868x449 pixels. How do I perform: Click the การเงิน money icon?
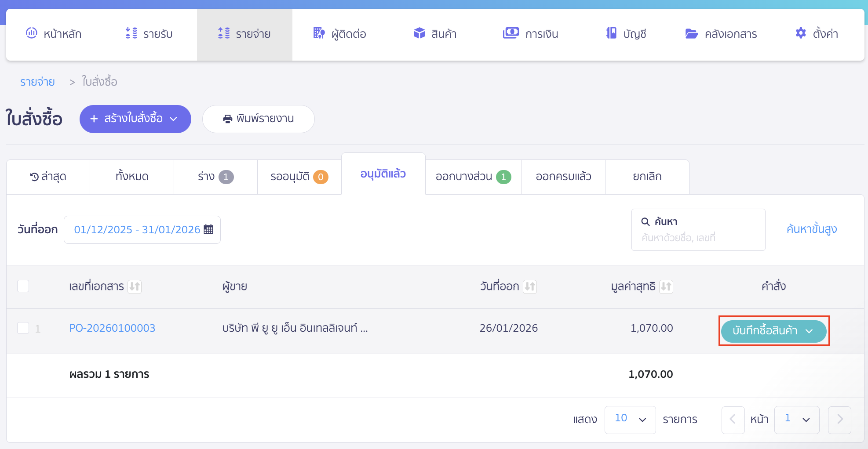(x=511, y=33)
